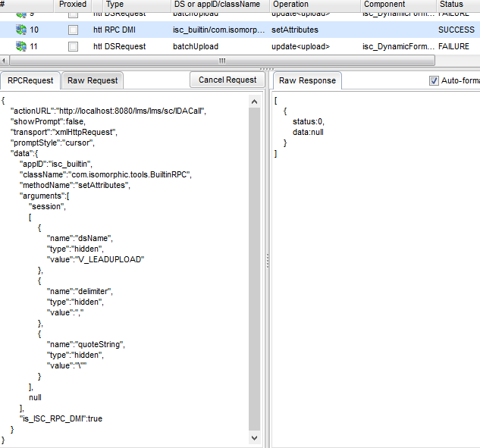Sort by the Status column header
The height and width of the screenshot is (448, 480).
click(x=451, y=5)
